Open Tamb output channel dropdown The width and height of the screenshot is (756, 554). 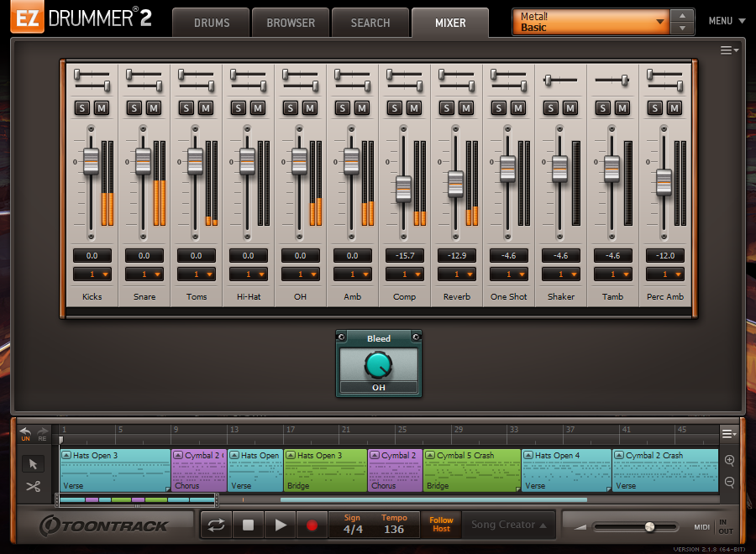pyautogui.click(x=613, y=274)
